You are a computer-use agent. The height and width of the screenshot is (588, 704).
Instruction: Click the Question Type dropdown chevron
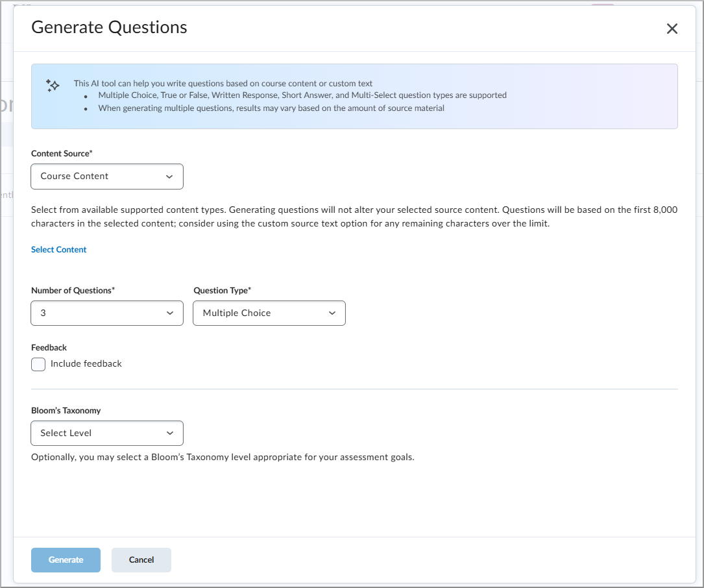point(332,313)
